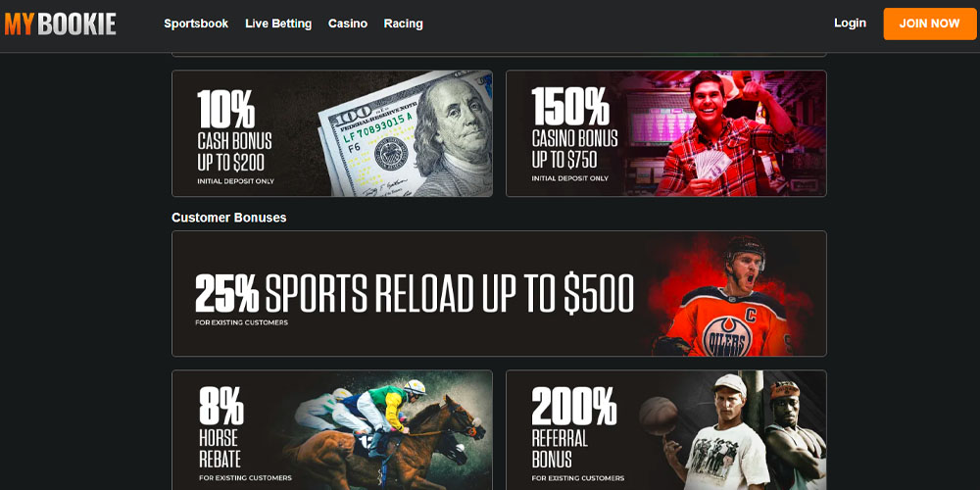
Task: Select the Racing nav link
Action: tap(403, 24)
